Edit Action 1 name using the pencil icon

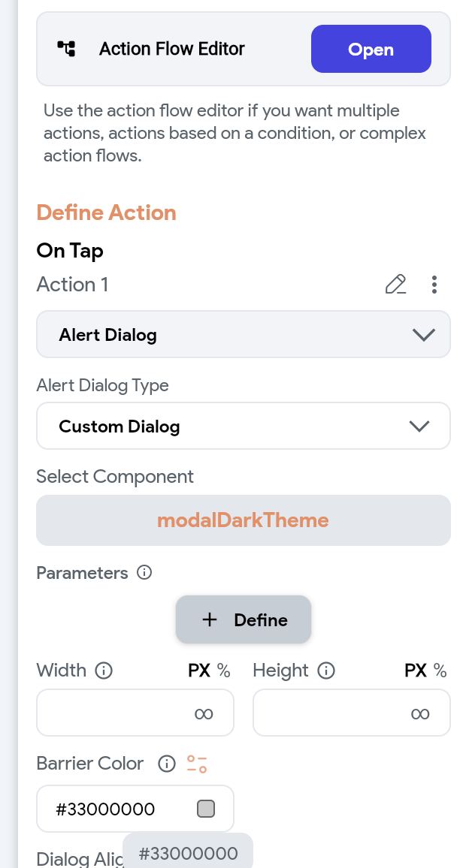[x=395, y=285]
